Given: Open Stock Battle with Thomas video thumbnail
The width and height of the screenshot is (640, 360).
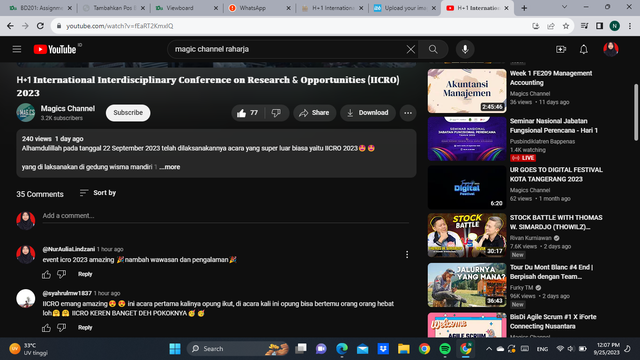Looking at the screenshot, I should (x=467, y=235).
